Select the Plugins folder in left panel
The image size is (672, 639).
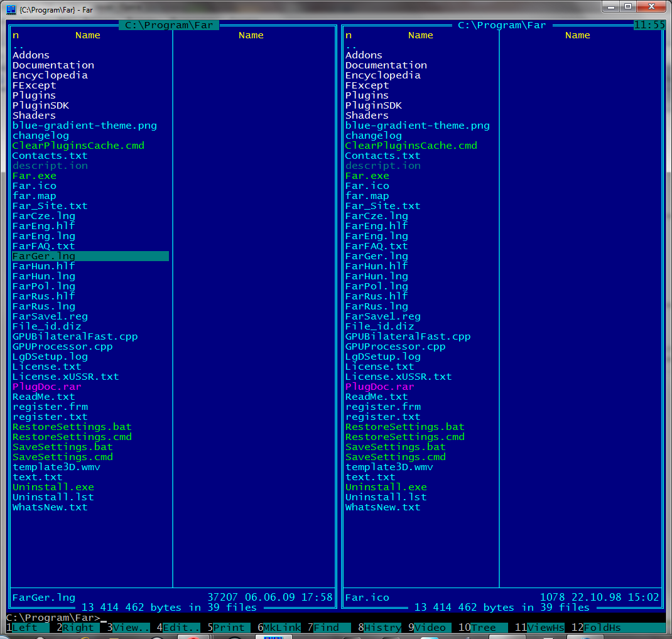(x=35, y=95)
